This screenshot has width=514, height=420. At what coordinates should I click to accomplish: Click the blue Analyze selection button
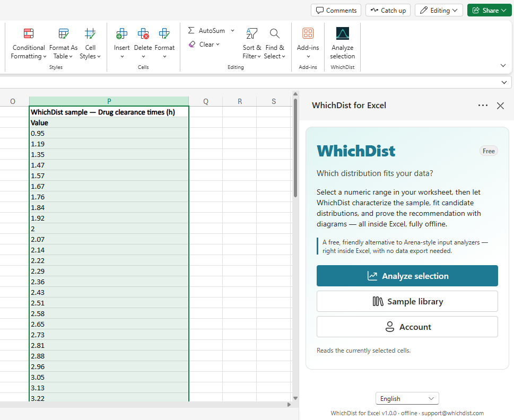point(407,276)
